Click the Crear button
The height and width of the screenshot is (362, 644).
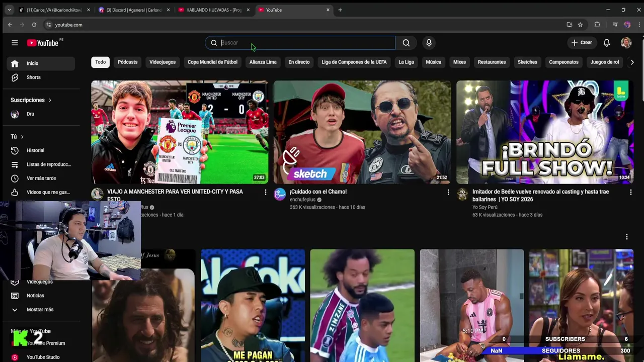tap(582, 43)
